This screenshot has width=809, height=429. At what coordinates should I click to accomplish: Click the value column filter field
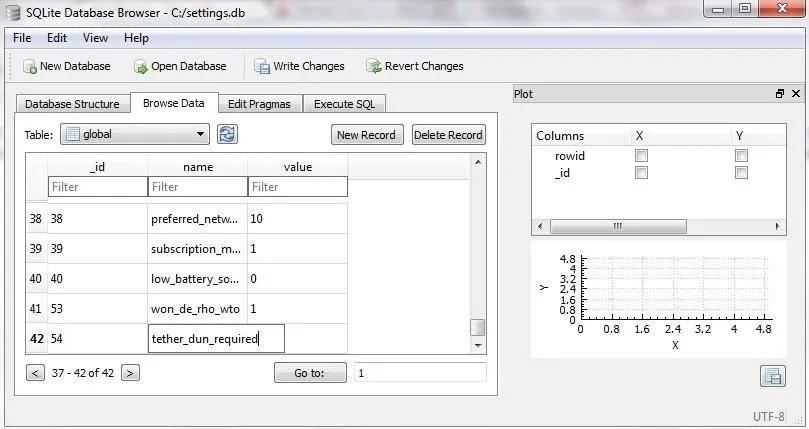click(298, 186)
